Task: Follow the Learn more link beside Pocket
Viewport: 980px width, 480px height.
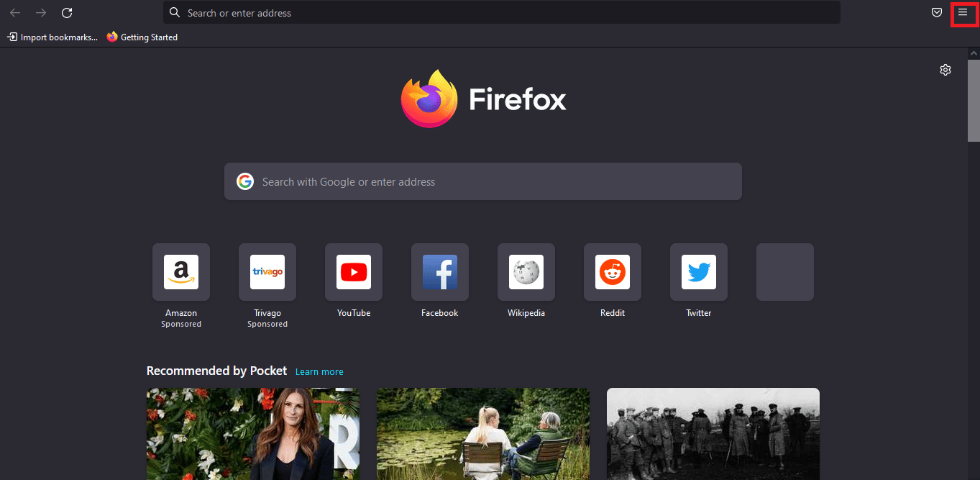Action: point(319,372)
